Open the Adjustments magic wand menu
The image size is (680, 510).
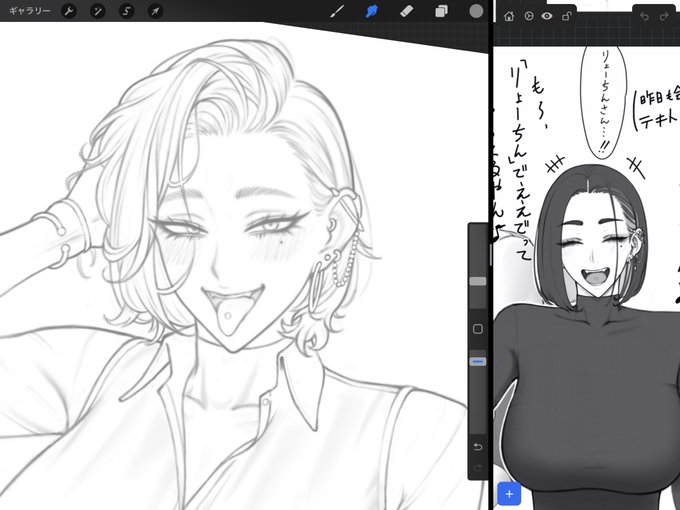98,11
